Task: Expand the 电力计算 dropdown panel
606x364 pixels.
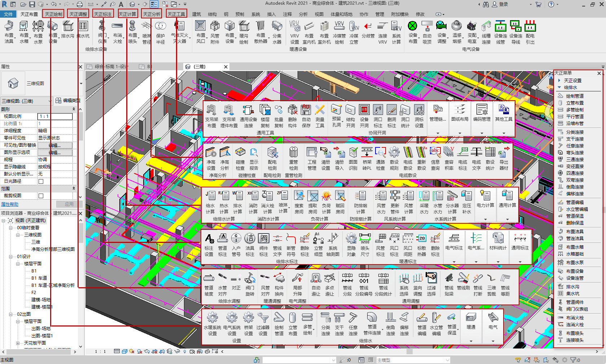Action: coord(486,219)
